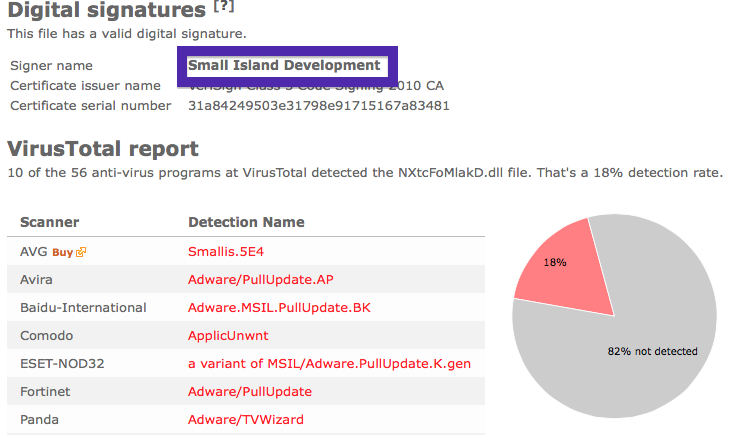Screen dimensions: 739x435
Task: Click the Detection Name column header
Action: (246, 222)
